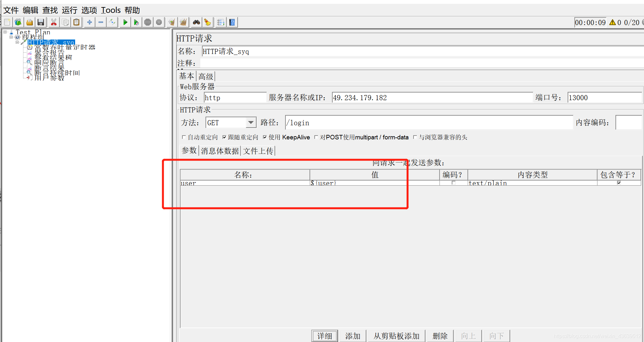Open the 选项 menu

(x=89, y=10)
